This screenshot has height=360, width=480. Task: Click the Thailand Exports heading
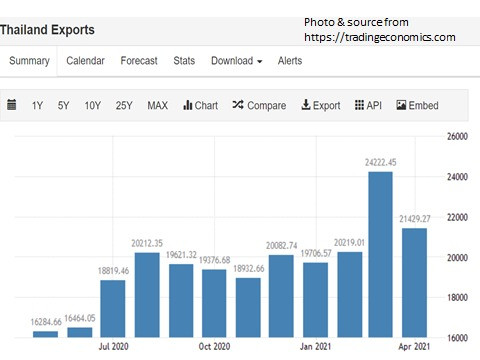point(47,30)
